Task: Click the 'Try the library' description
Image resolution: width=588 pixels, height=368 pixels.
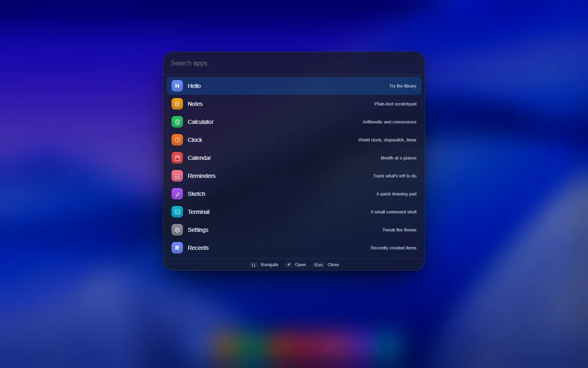Action: tap(403, 86)
